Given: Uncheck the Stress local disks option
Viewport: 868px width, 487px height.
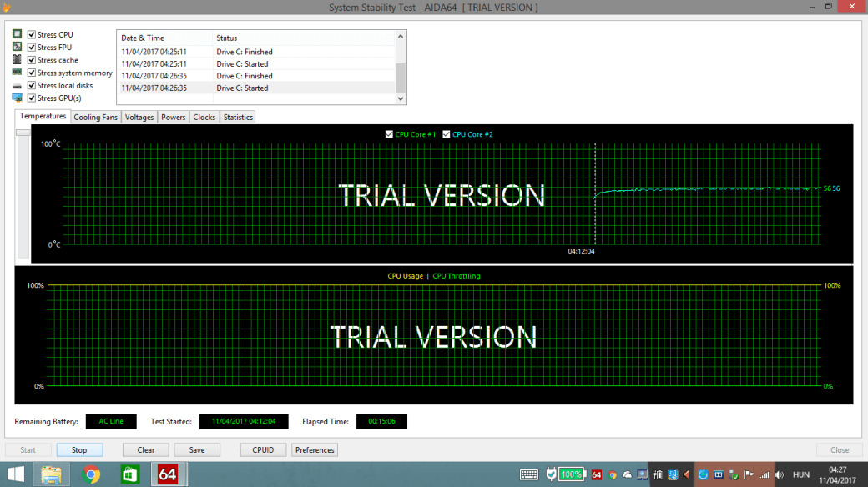Looking at the screenshot, I should (32, 86).
